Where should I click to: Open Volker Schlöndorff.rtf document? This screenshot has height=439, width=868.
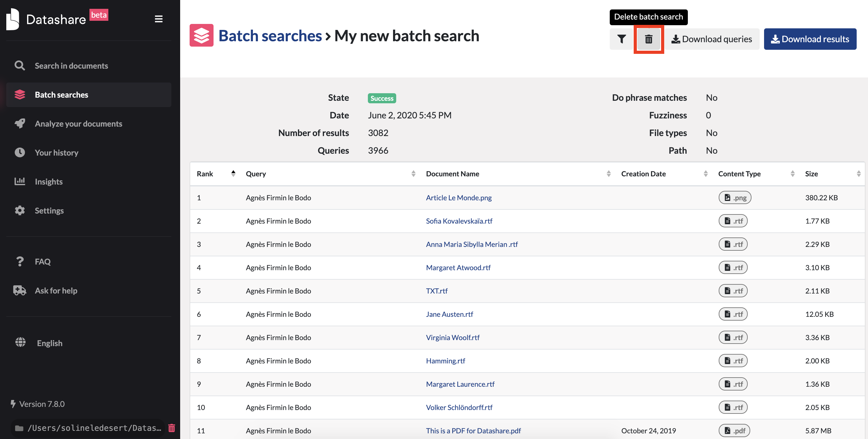coord(459,407)
